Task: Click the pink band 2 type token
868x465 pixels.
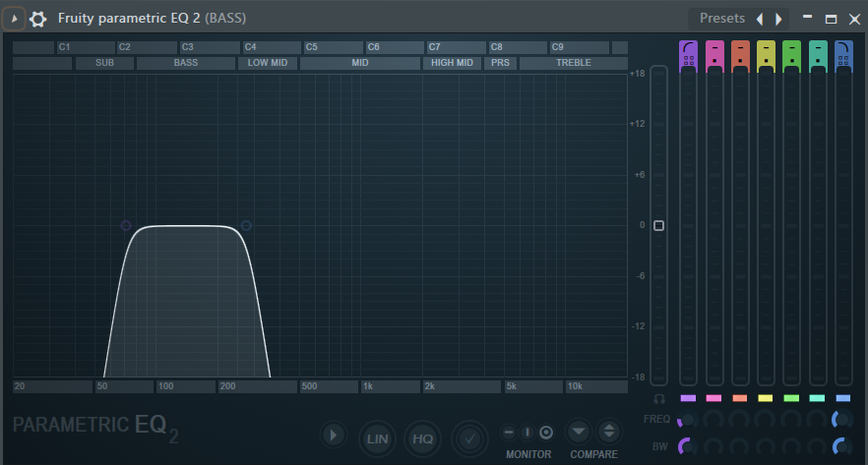Action: pos(714,55)
